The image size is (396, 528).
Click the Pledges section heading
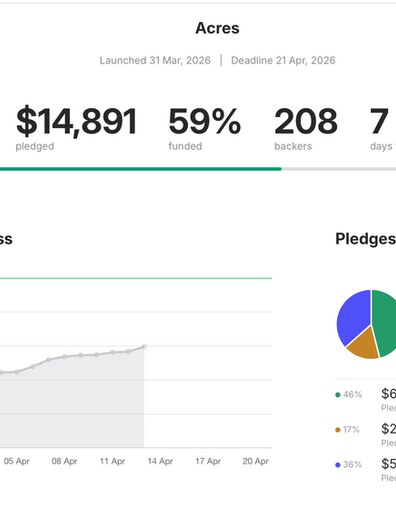point(365,239)
